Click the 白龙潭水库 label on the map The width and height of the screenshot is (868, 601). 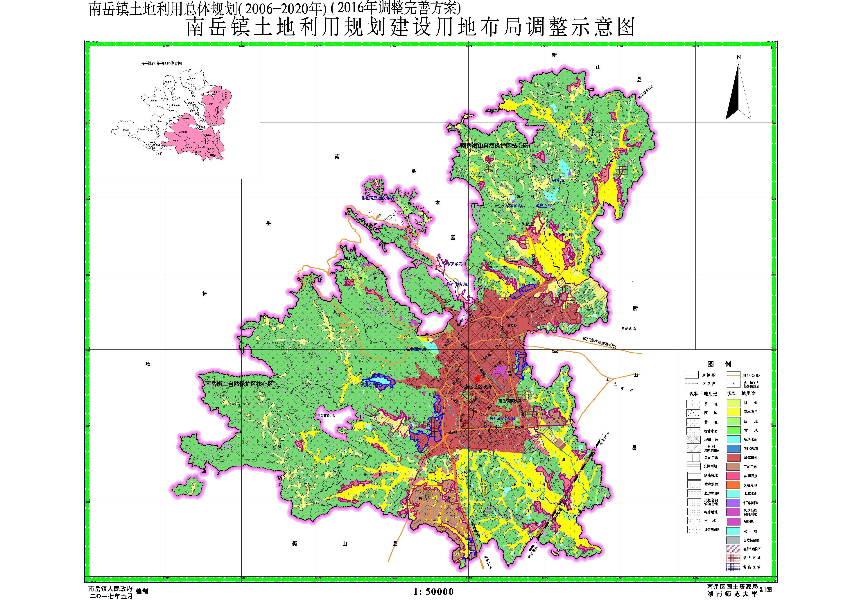click(x=417, y=349)
